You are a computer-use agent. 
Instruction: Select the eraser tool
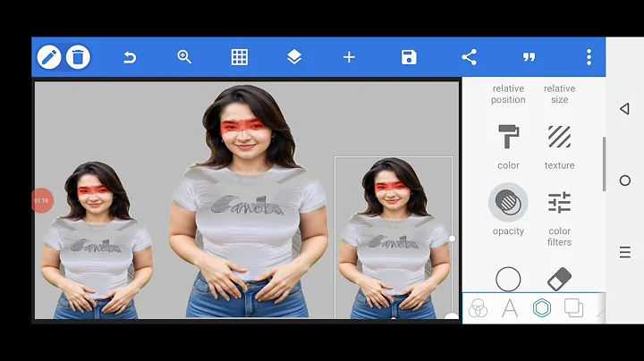(559, 280)
